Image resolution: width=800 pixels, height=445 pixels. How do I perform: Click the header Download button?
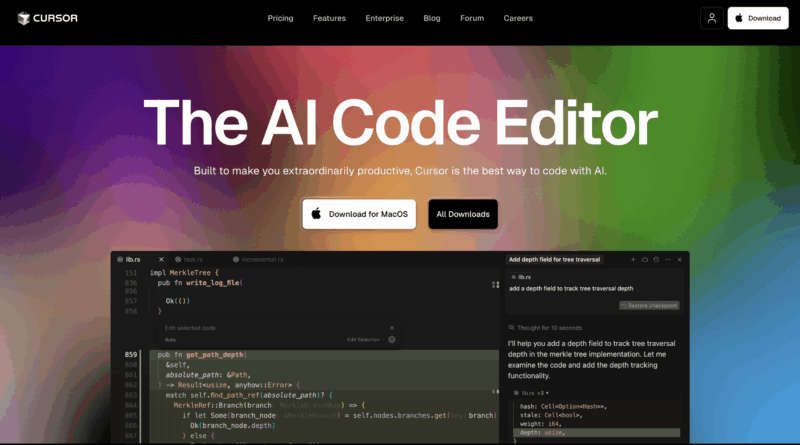pos(758,18)
